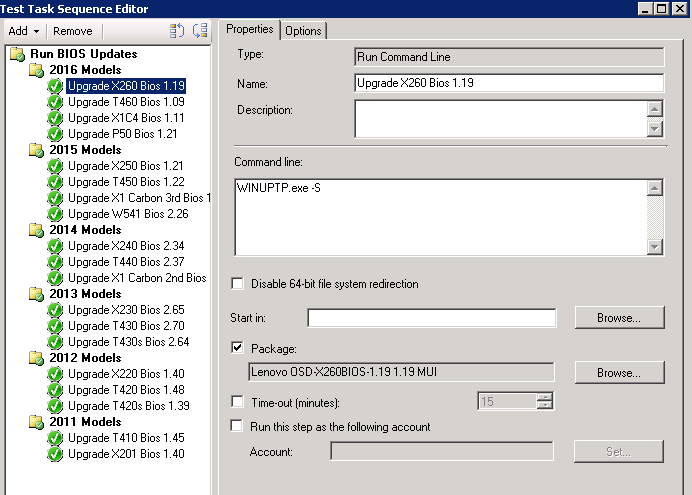692x495 pixels.
Task: Open the Add dropdown menu
Action: pyautogui.click(x=24, y=31)
